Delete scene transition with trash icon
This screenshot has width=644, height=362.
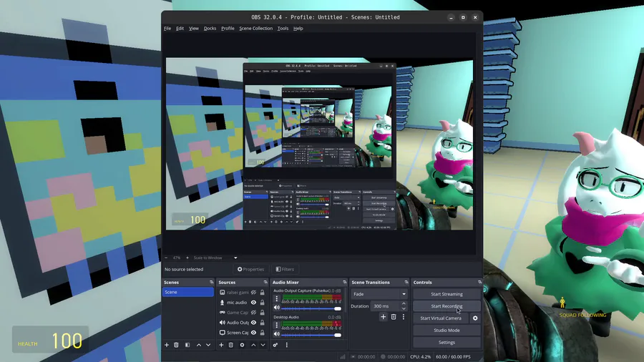pos(394,317)
